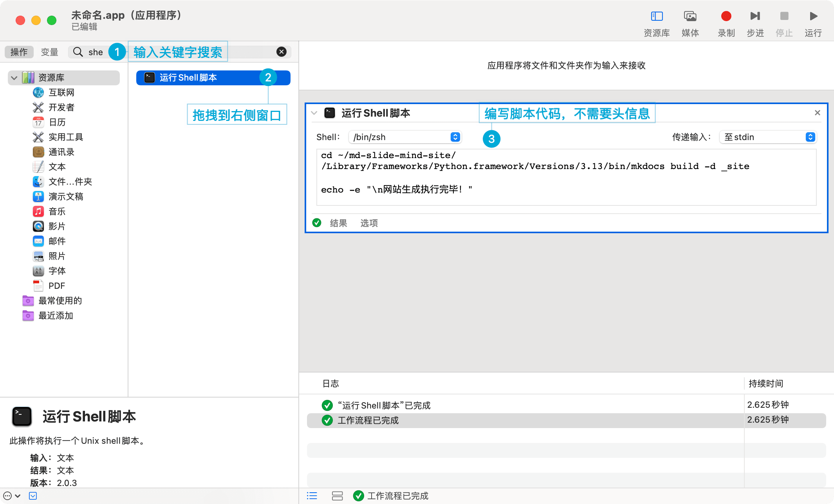Click the Record (录制) toolbar button
834x504 pixels.
pyautogui.click(x=726, y=16)
